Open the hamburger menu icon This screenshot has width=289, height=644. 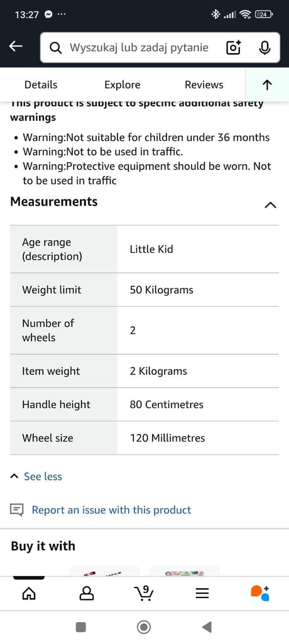point(202,593)
